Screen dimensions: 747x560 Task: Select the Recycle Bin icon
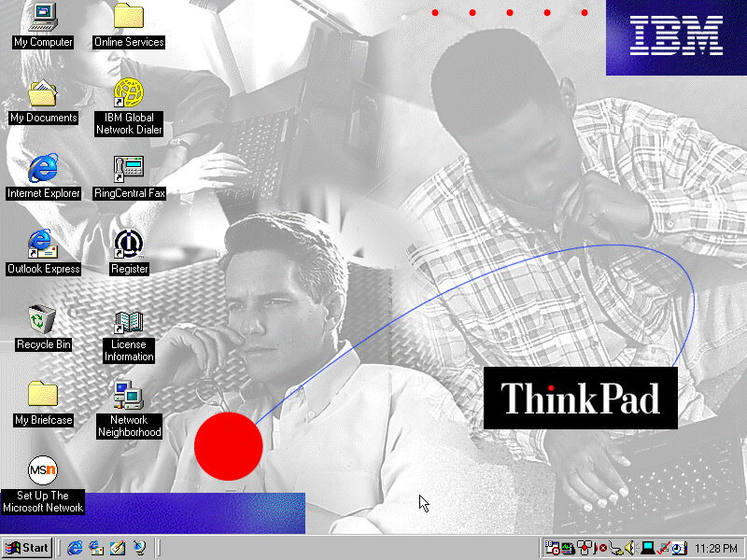click(x=43, y=320)
